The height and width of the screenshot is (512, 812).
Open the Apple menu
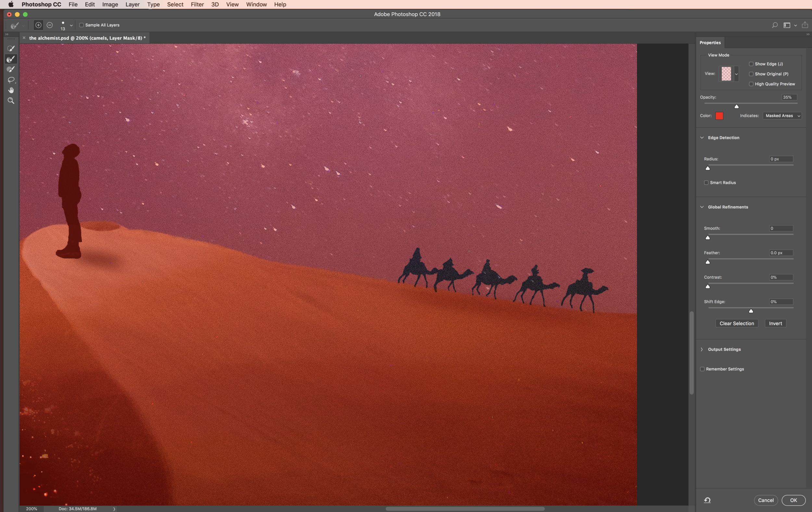(11, 4)
